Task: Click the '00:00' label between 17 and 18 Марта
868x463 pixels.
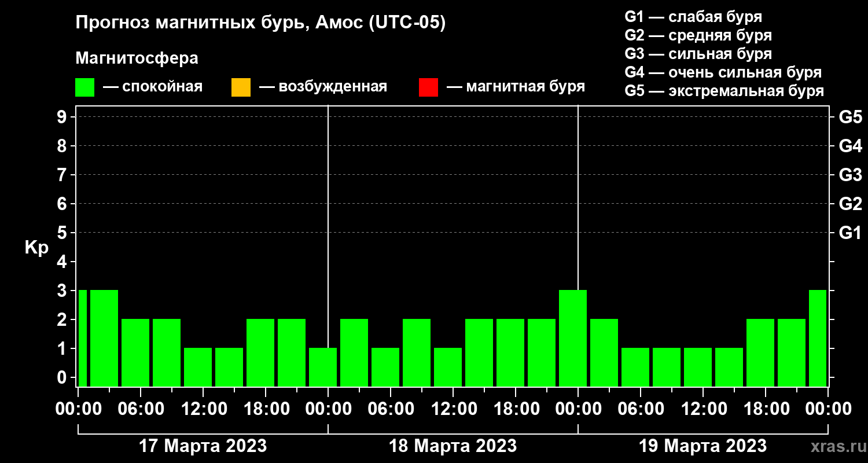Action: tap(329, 409)
